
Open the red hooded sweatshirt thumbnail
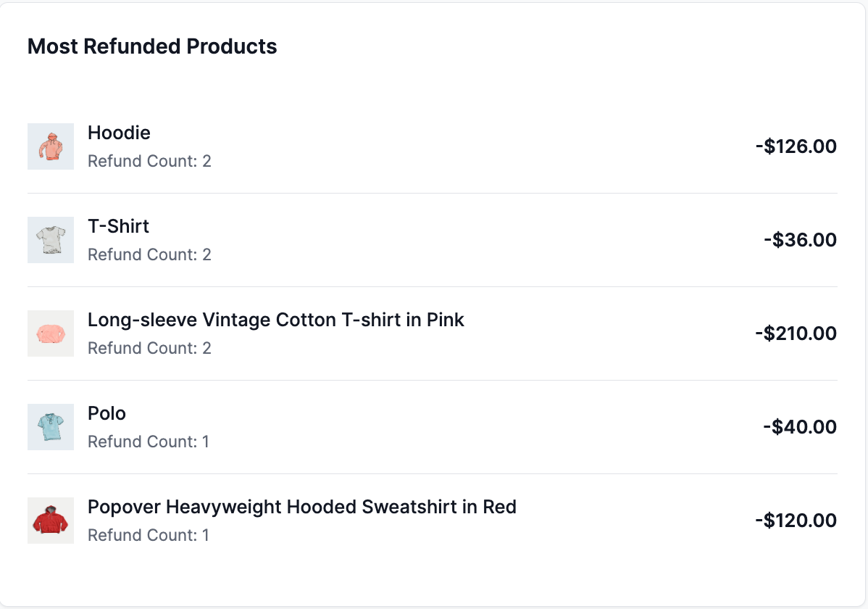[x=50, y=521]
